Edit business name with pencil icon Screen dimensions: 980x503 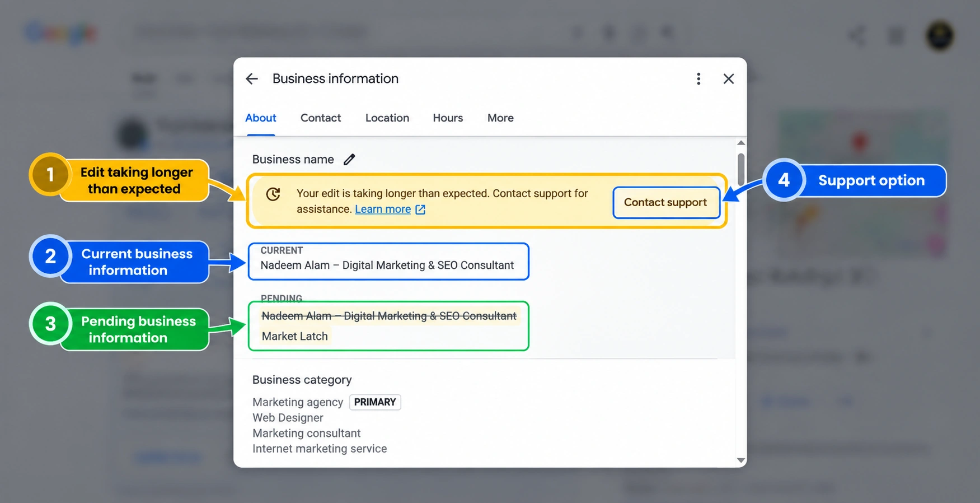tap(349, 160)
